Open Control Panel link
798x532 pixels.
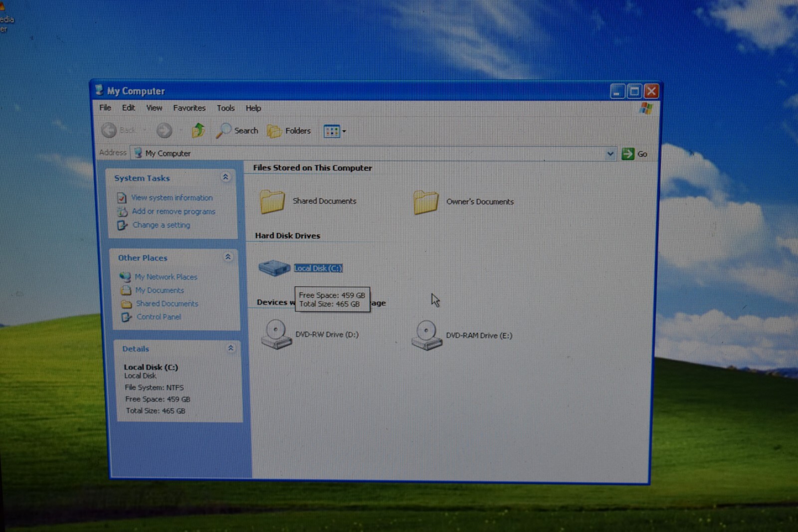(x=159, y=317)
